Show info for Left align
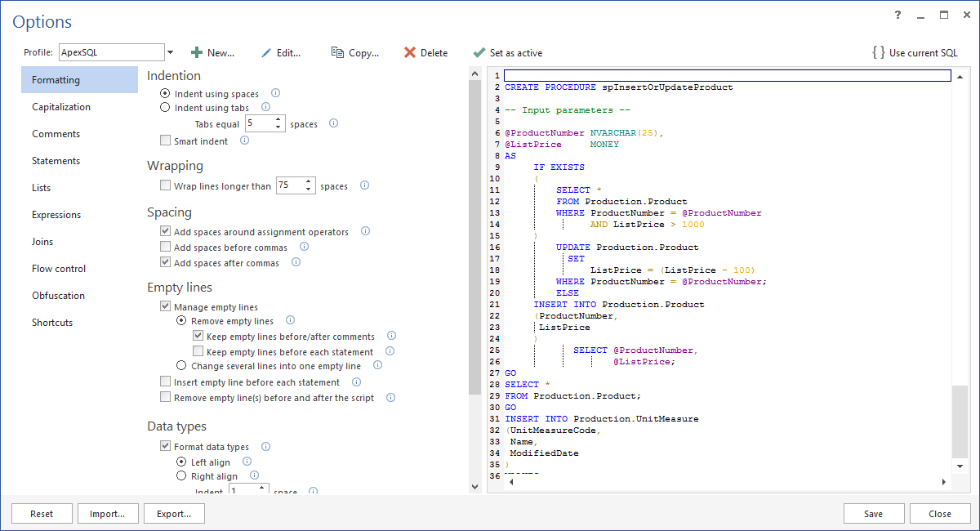Viewport: 980px width, 531px height. coord(247,462)
